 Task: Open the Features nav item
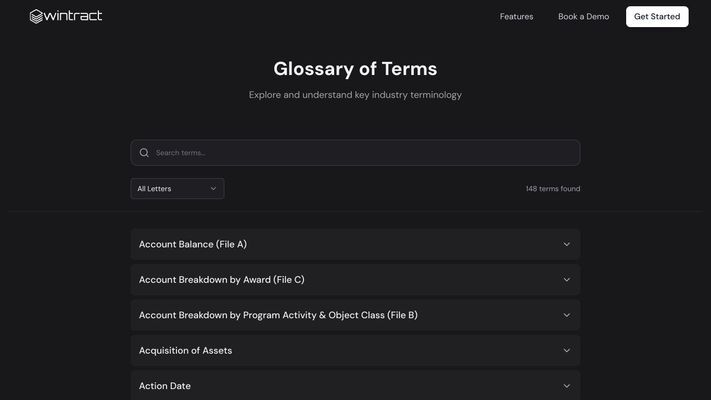click(x=516, y=17)
